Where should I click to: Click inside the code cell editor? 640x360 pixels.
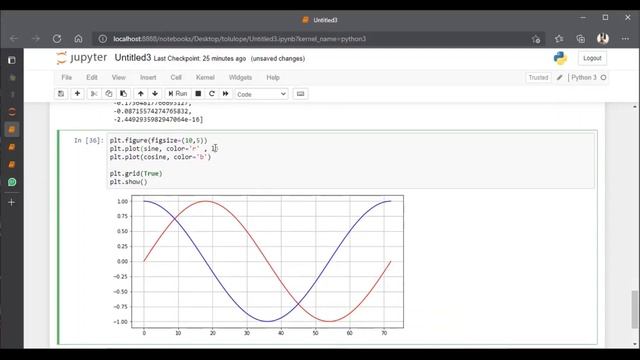point(351,161)
